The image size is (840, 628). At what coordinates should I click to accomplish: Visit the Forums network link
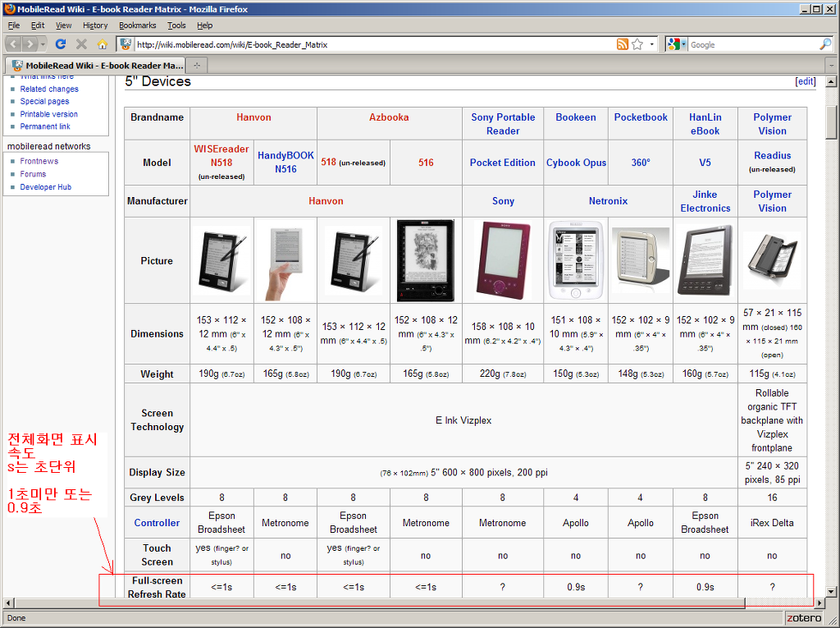point(33,174)
